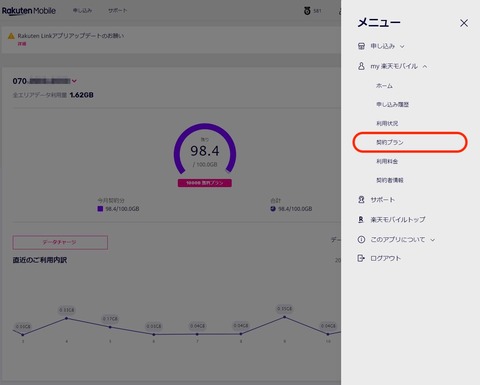Collapse the my 楽天モバイル section chevron
Screen dimensions: 480x385
[425, 66]
